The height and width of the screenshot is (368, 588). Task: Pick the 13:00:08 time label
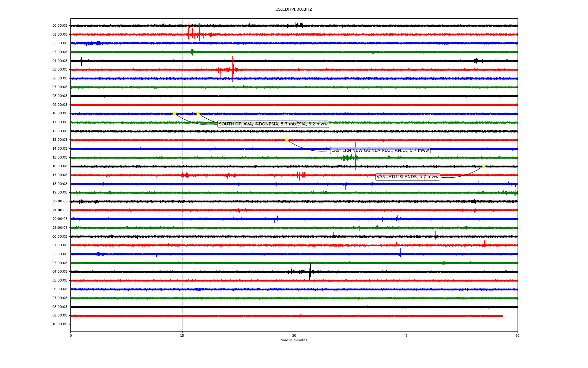pyautogui.click(x=60, y=140)
